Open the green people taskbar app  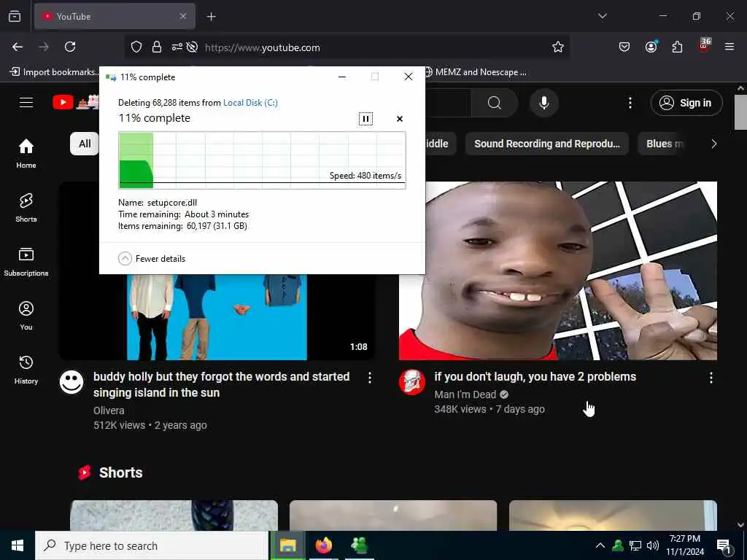tap(359, 545)
